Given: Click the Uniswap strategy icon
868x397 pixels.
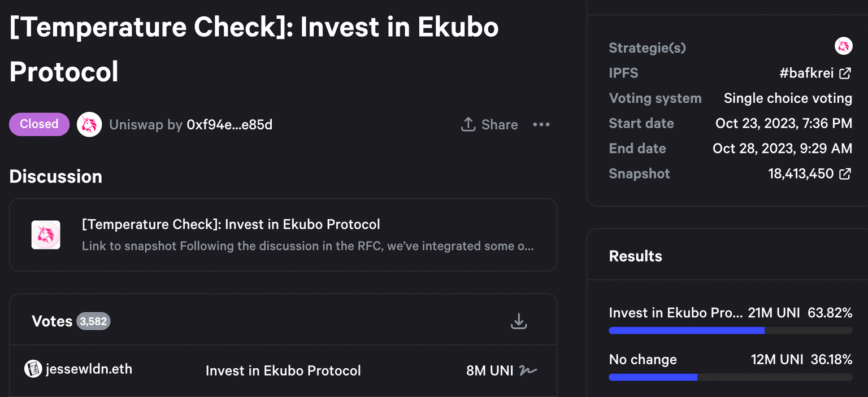Looking at the screenshot, I should click(843, 47).
